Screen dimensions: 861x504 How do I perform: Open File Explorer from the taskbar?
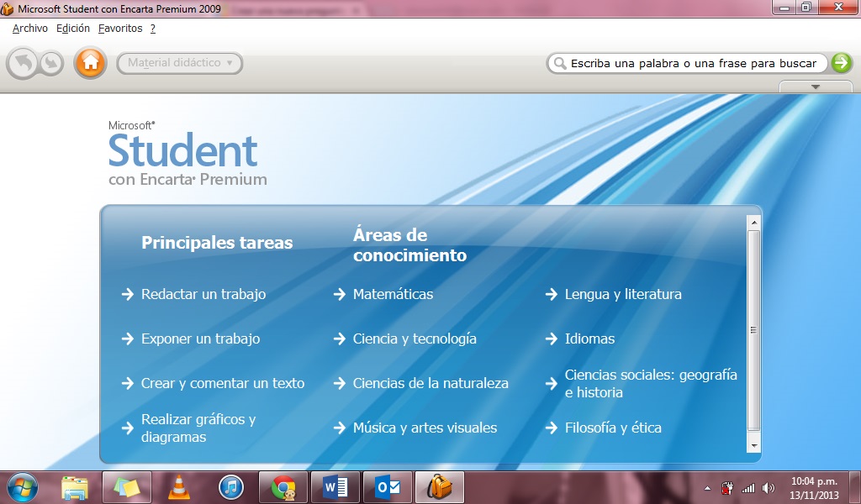tap(74, 487)
